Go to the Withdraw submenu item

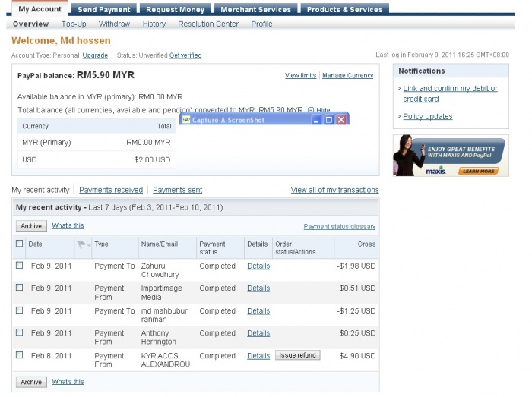click(x=114, y=24)
